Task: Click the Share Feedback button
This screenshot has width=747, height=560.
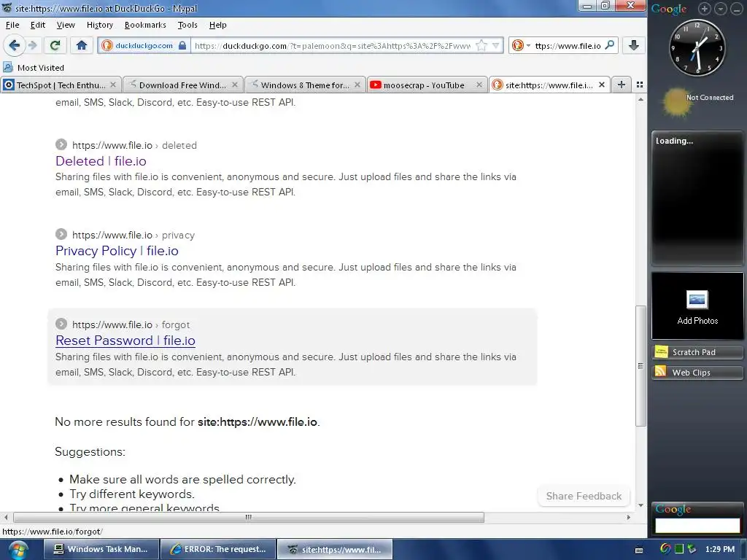Action: pyautogui.click(x=584, y=496)
